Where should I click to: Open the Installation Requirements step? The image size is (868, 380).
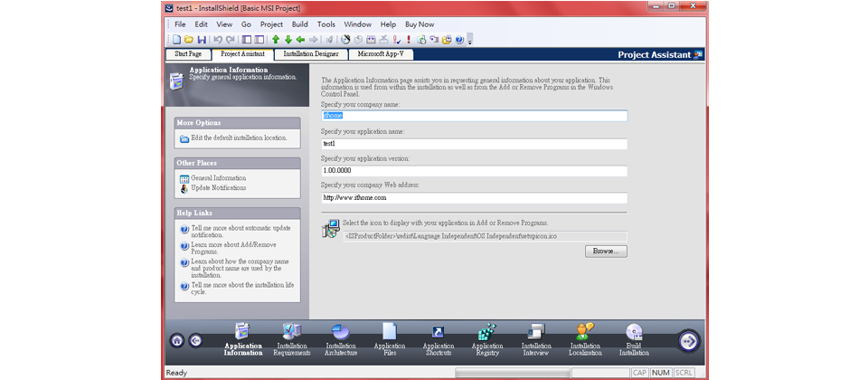292,337
